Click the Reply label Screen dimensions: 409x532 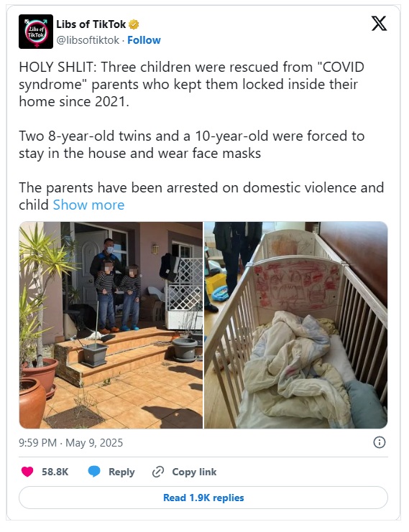[121, 472]
